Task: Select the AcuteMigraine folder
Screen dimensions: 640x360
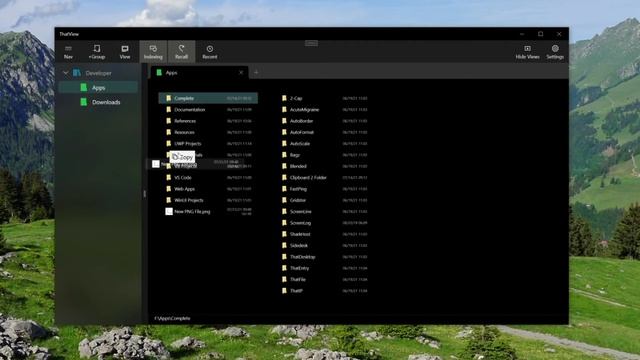Action: coord(324,110)
